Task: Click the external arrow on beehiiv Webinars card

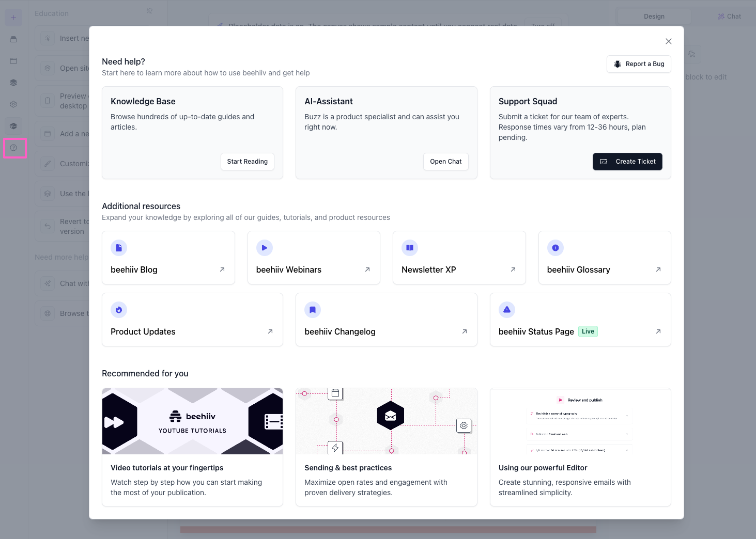Action: [x=367, y=269]
